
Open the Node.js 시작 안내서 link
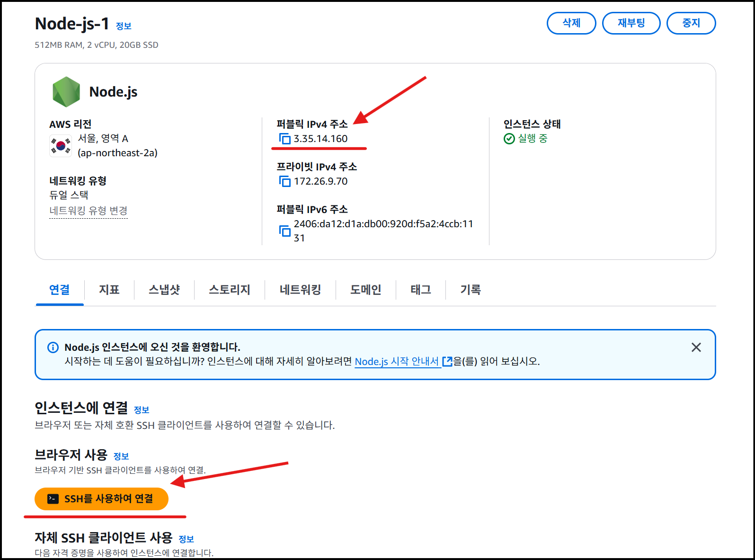397,362
